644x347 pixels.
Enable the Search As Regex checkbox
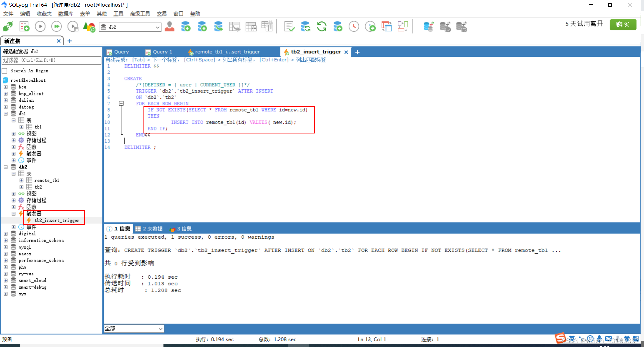tap(4, 70)
